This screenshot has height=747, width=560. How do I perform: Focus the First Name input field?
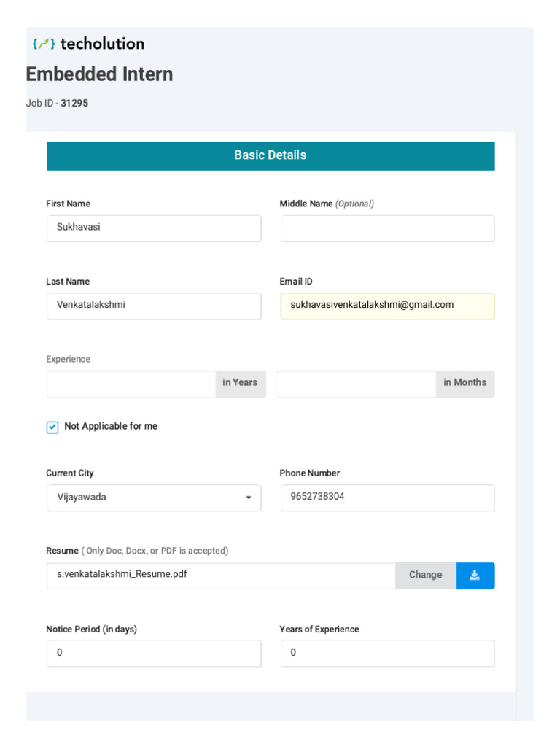pos(154,228)
